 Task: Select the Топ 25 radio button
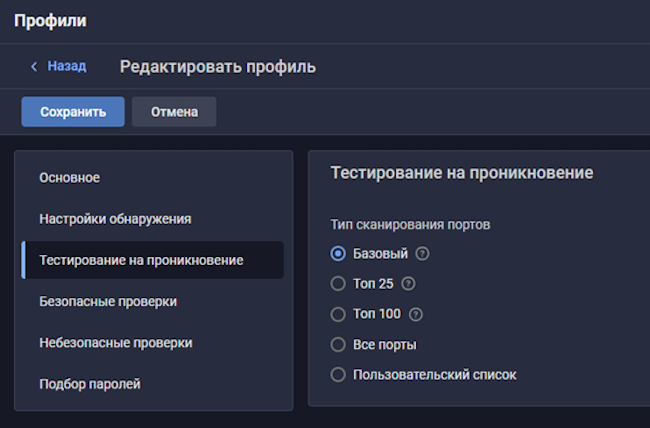[x=338, y=284]
